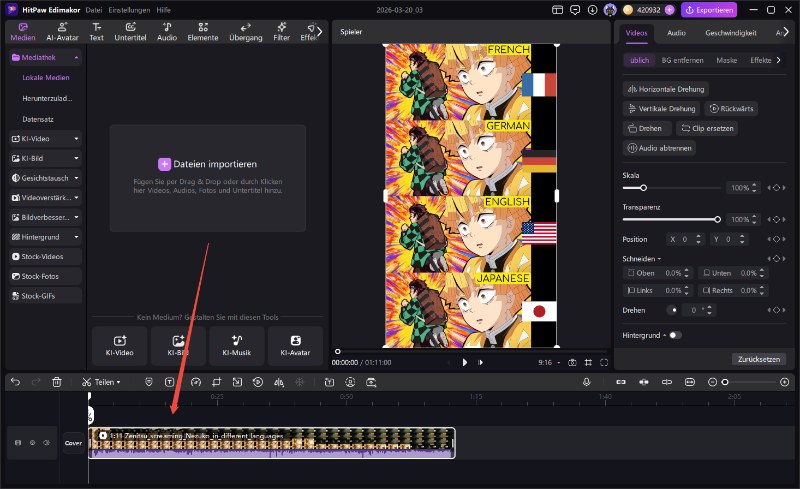Adjust the Transparenz slider handle

tap(717, 218)
